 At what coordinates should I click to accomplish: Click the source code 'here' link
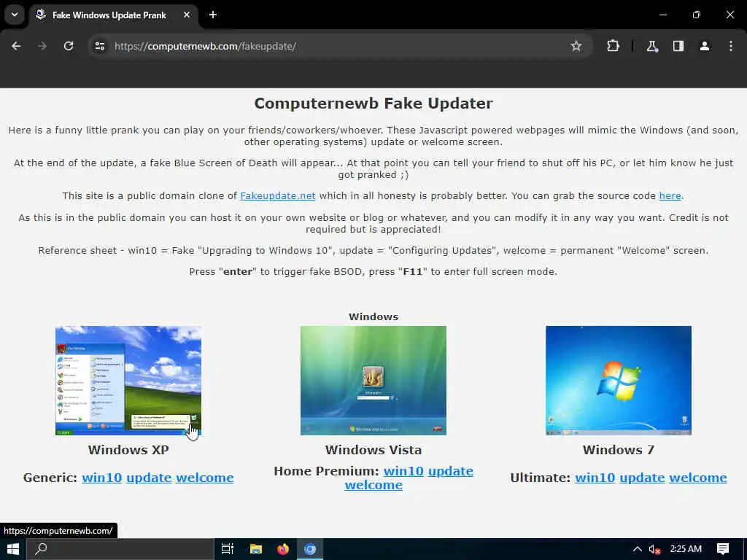click(670, 195)
